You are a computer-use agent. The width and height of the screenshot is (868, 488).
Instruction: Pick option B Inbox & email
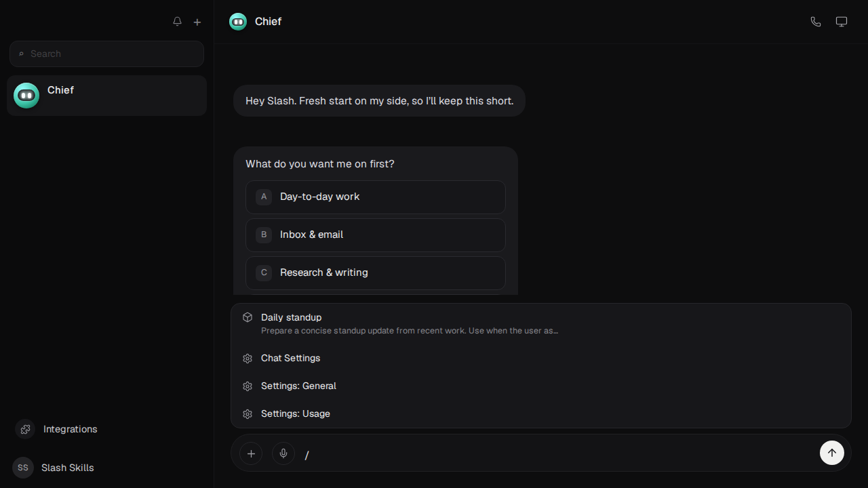pos(376,235)
